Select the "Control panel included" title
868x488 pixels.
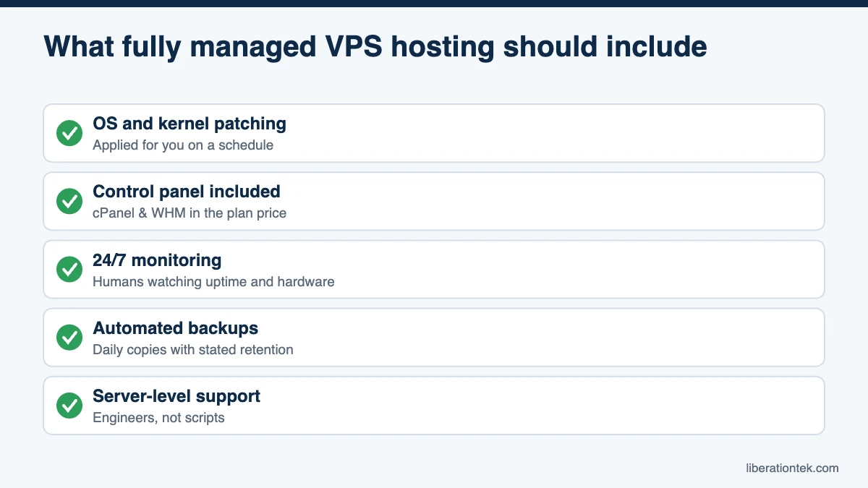click(x=187, y=192)
